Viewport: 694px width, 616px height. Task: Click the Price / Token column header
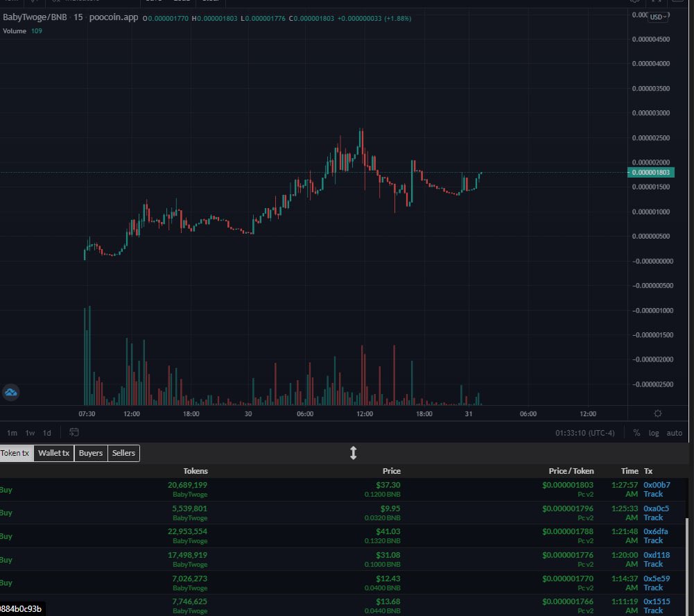571,471
